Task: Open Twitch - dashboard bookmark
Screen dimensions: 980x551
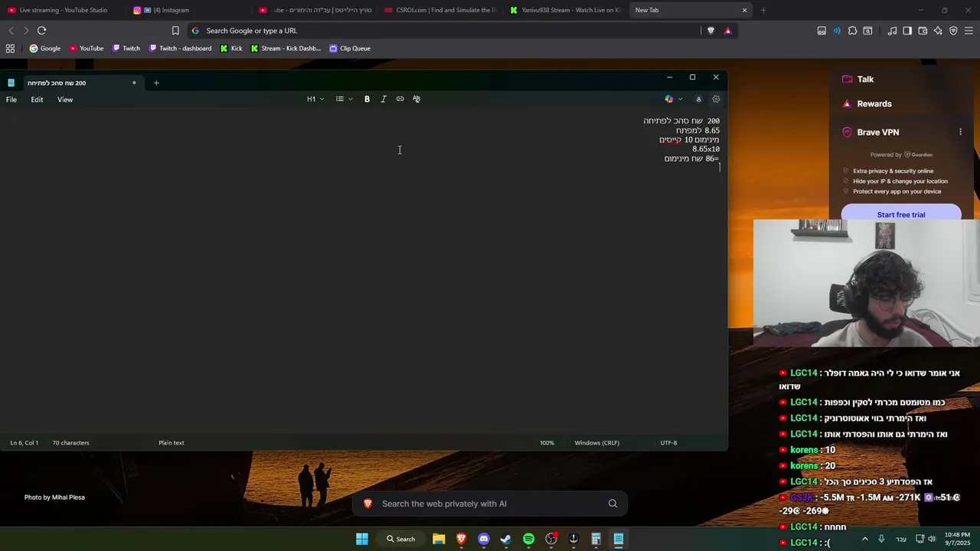Action: (x=180, y=48)
